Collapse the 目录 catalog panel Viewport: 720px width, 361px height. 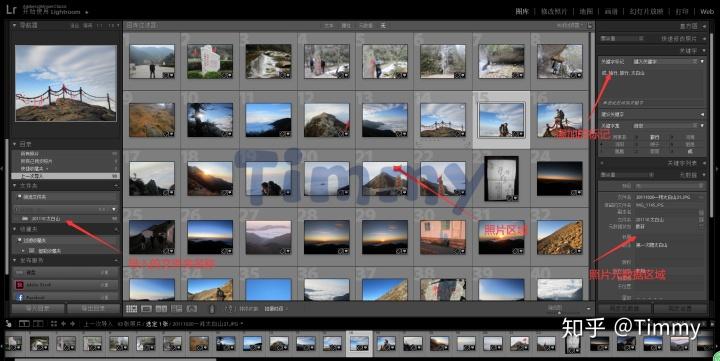[15, 144]
